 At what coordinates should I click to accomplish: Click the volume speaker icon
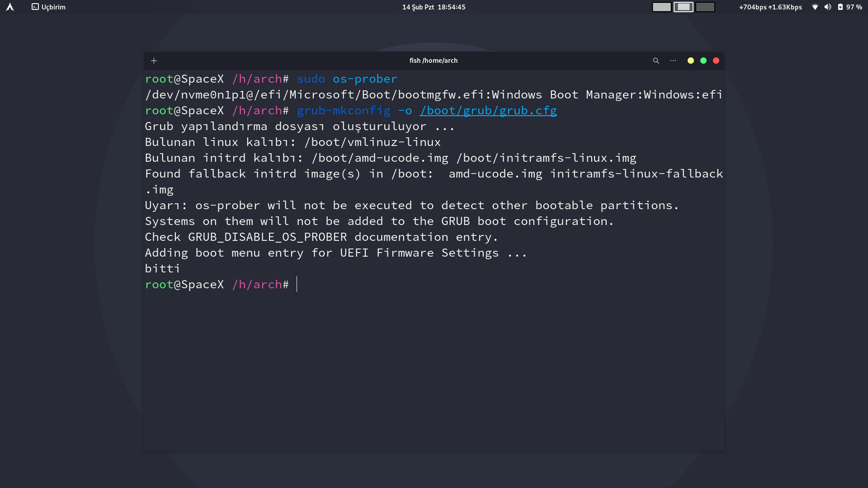(828, 7)
